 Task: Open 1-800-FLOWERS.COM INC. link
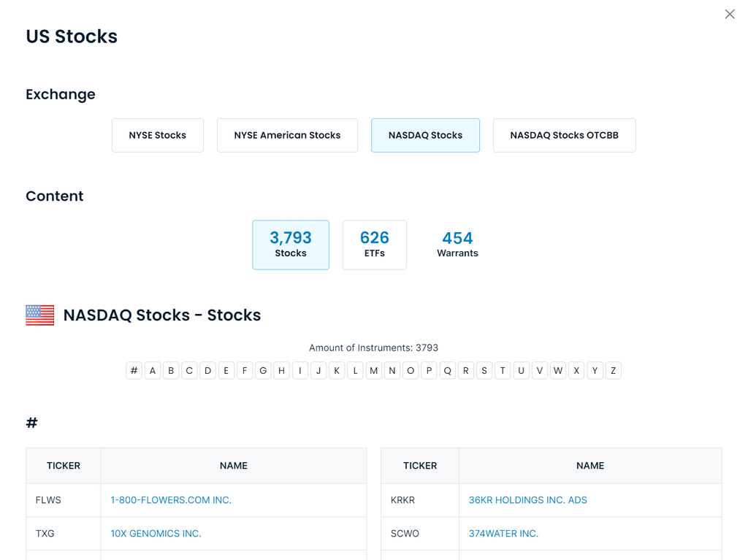(171, 500)
